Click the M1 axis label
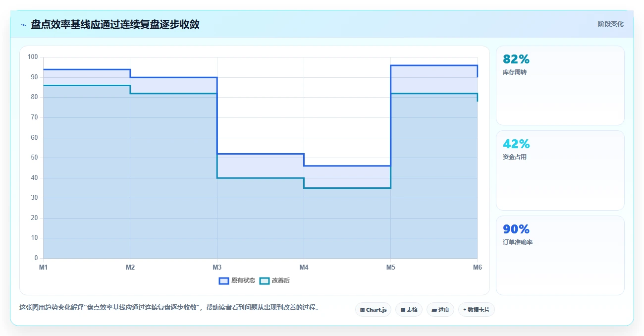The image size is (644, 336). point(44,267)
